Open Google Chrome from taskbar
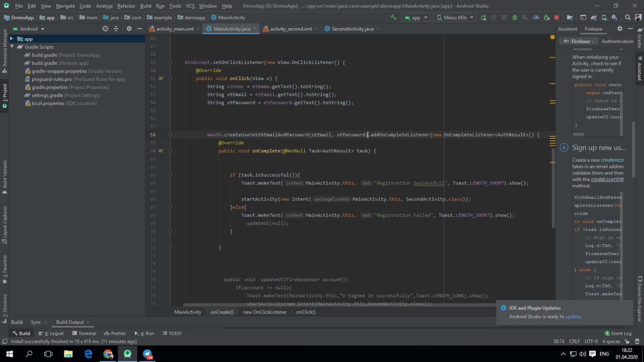The height and width of the screenshot is (362, 644). pyautogui.click(x=108, y=354)
